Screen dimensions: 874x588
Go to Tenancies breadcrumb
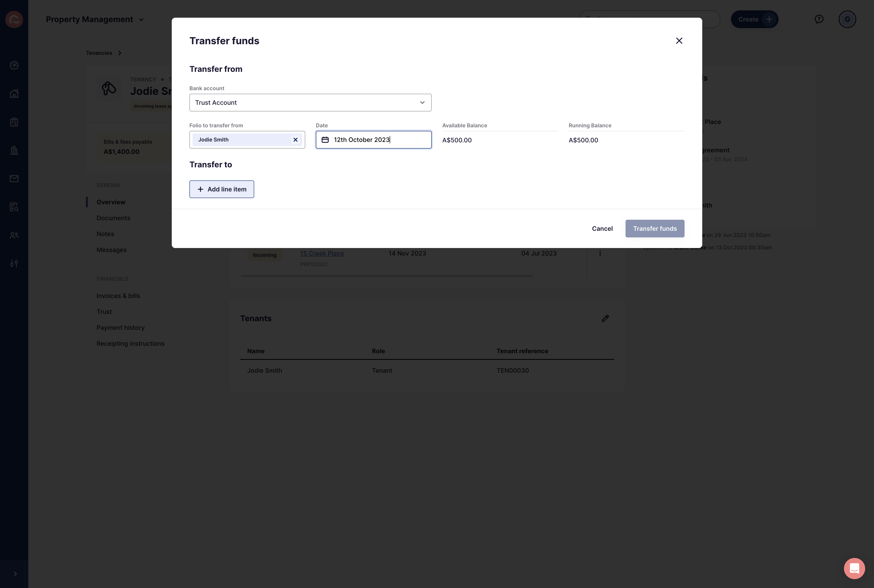(x=99, y=53)
